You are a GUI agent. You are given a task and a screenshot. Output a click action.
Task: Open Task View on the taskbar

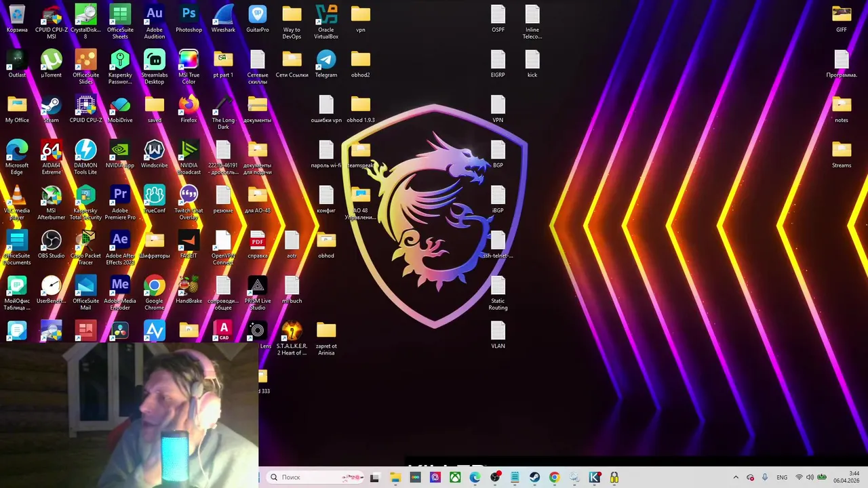374,477
